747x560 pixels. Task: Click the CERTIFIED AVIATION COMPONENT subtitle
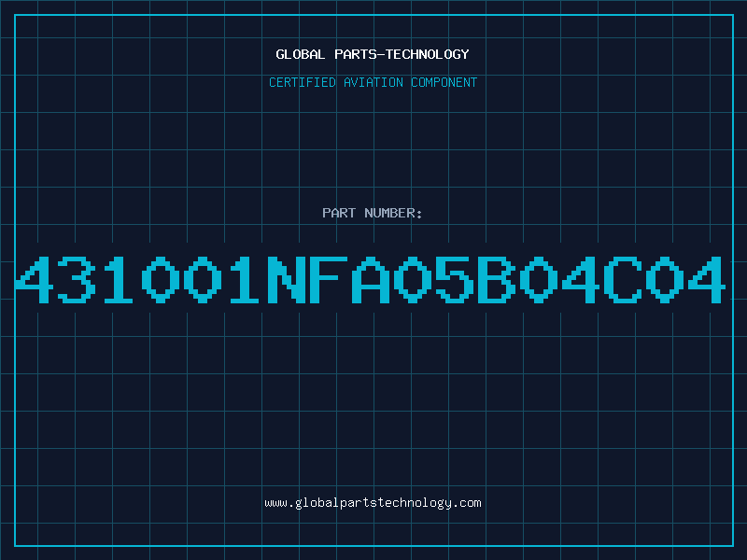pos(373,82)
